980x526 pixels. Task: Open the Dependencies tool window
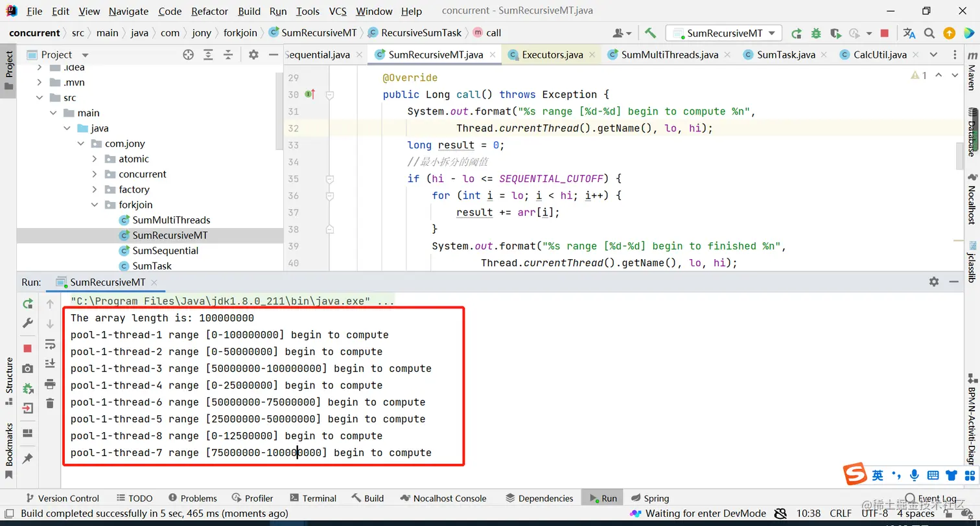539,498
